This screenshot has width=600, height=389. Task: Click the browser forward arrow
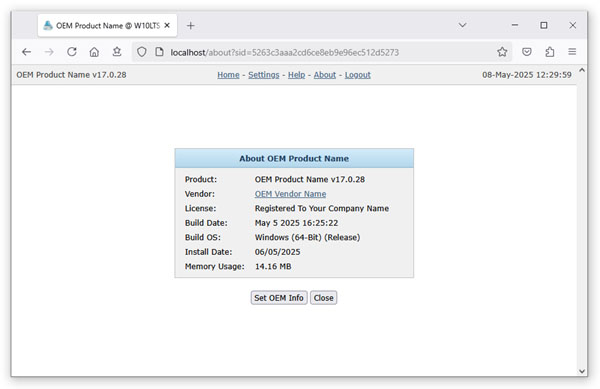coord(49,52)
